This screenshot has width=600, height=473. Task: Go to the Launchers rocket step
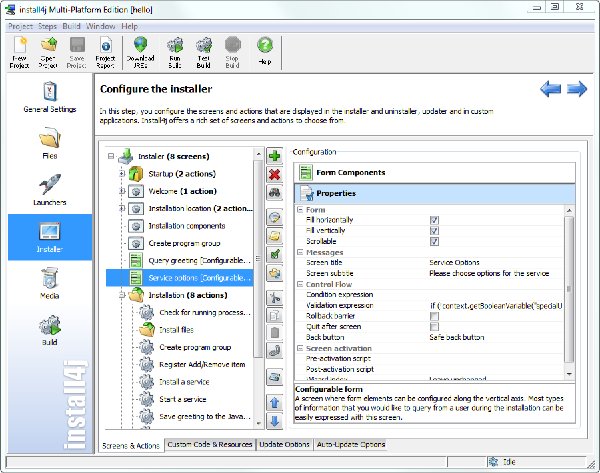[50, 190]
